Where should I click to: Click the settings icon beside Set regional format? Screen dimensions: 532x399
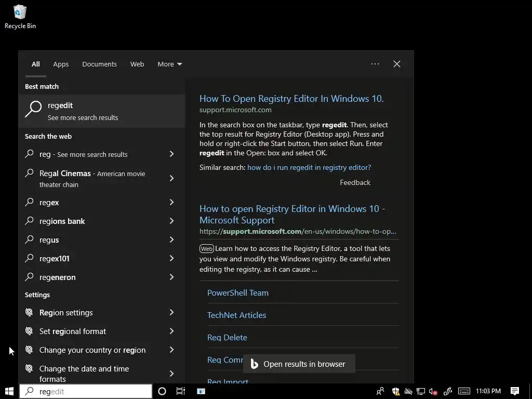point(29,331)
